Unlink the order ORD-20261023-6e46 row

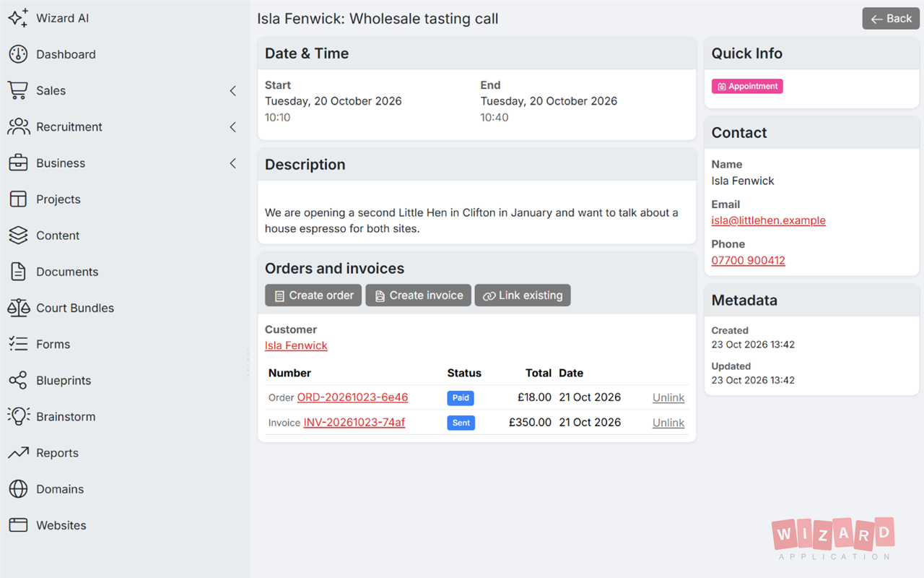[668, 397]
